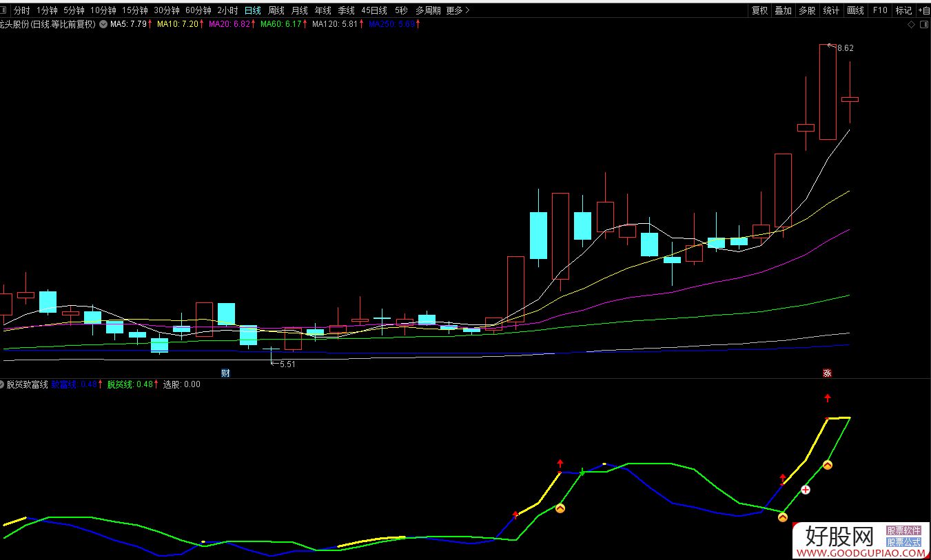Click the MA20: 6.82 value label
The width and height of the screenshot is (931, 560).
[x=230, y=24]
